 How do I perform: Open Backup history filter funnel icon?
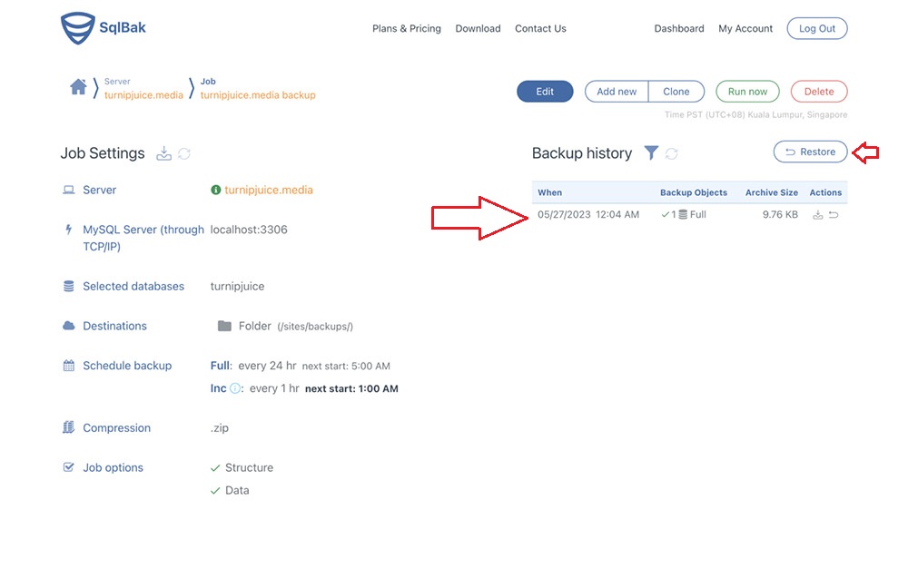click(x=651, y=152)
